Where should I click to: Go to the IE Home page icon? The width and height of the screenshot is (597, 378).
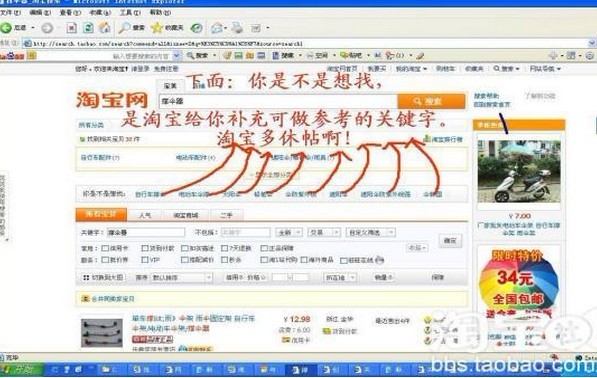[104, 28]
